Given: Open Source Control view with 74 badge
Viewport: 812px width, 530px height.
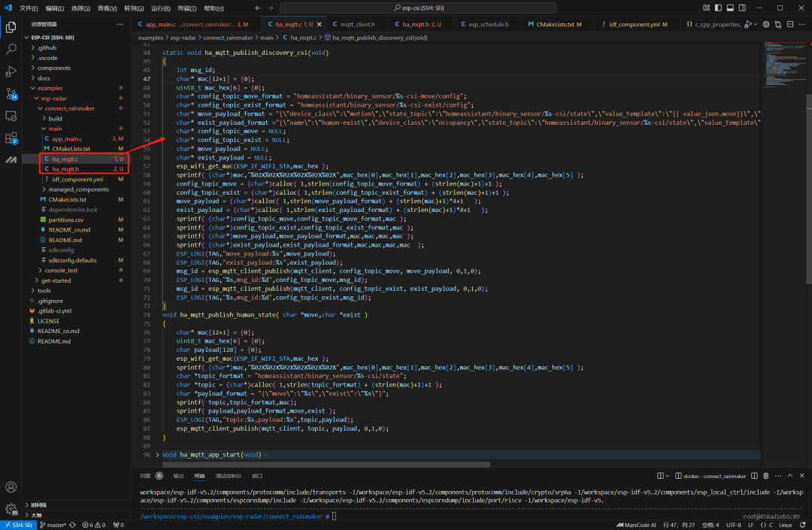Looking at the screenshot, I should tap(11, 94).
